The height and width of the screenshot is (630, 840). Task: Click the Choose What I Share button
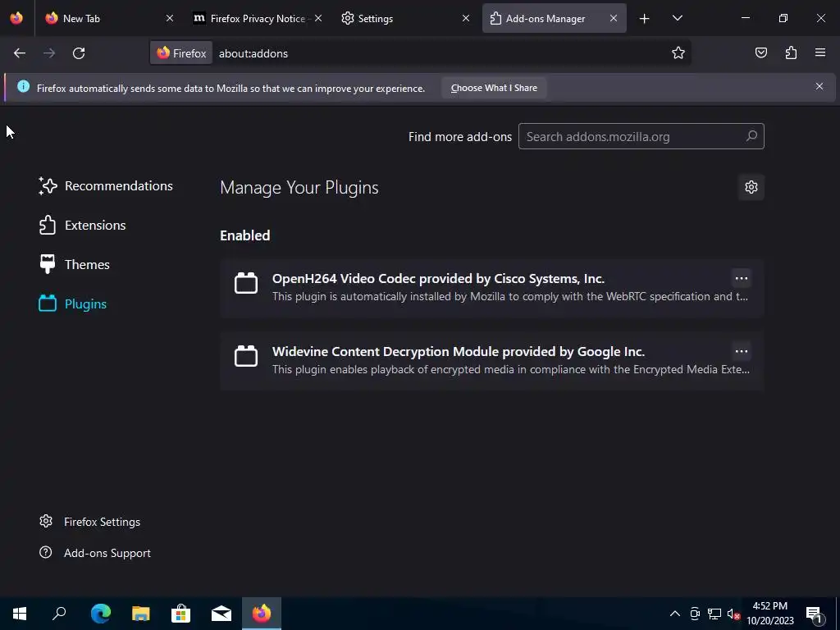tap(493, 88)
